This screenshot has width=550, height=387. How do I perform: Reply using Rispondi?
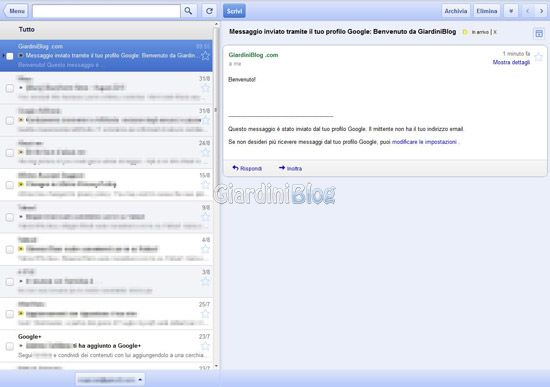[x=247, y=168]
